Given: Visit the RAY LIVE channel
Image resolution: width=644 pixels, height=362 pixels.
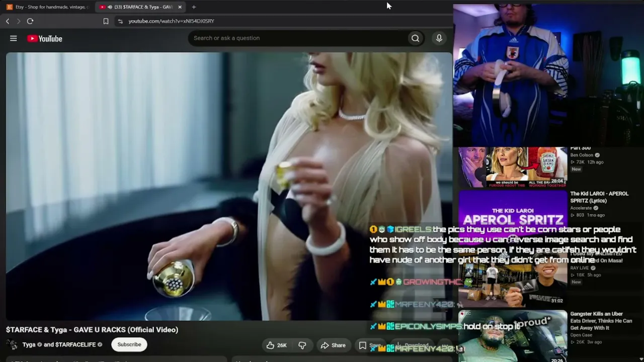Looking at the screenshot, I should point(580,268).
